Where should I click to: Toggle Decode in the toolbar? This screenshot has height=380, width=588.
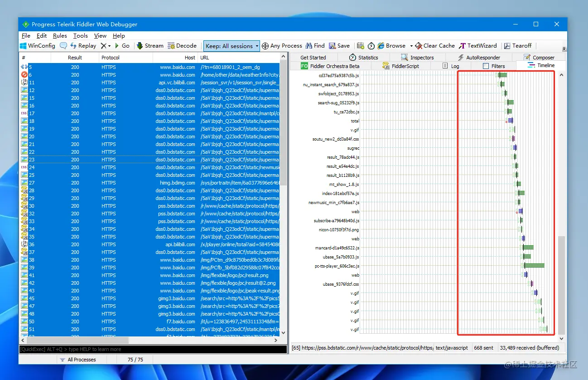pos(182,46)
